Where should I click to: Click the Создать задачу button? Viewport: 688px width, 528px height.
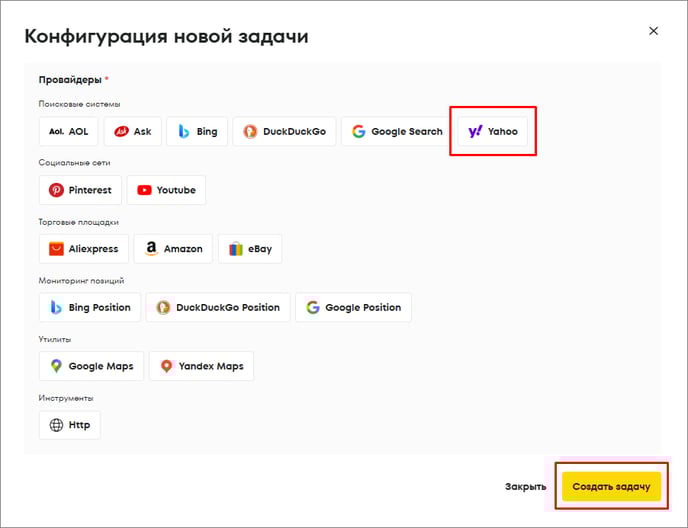click(x=612, y=486)
